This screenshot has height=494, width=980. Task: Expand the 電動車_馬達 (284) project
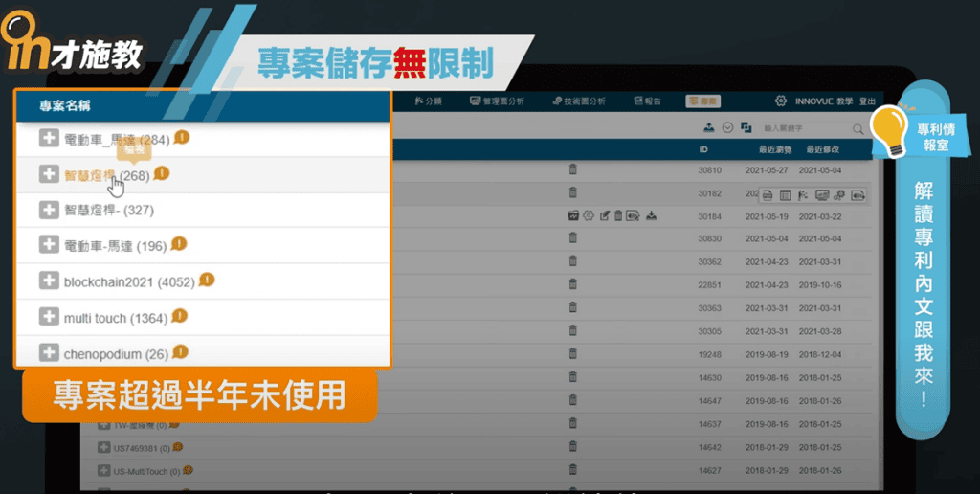[49, 140]
